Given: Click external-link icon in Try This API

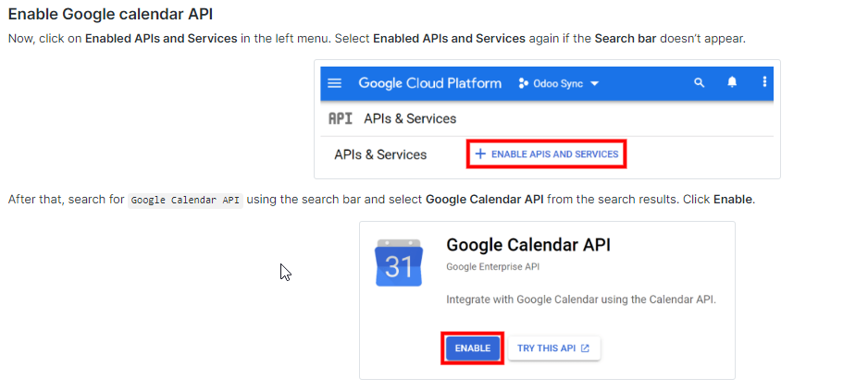Looking at the screenshot, I should (585, 348).
